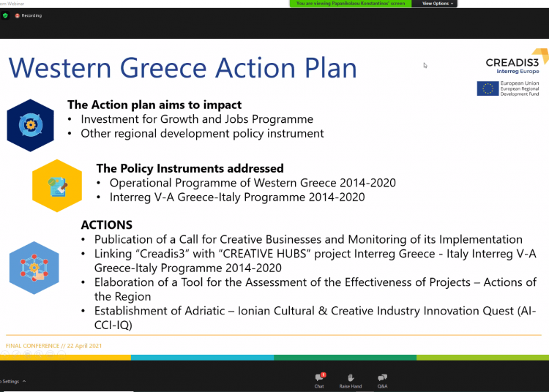Screen dimensions: 549x392
Task: Click the Western Greece Action Plan title
Action: click(182, 68)
